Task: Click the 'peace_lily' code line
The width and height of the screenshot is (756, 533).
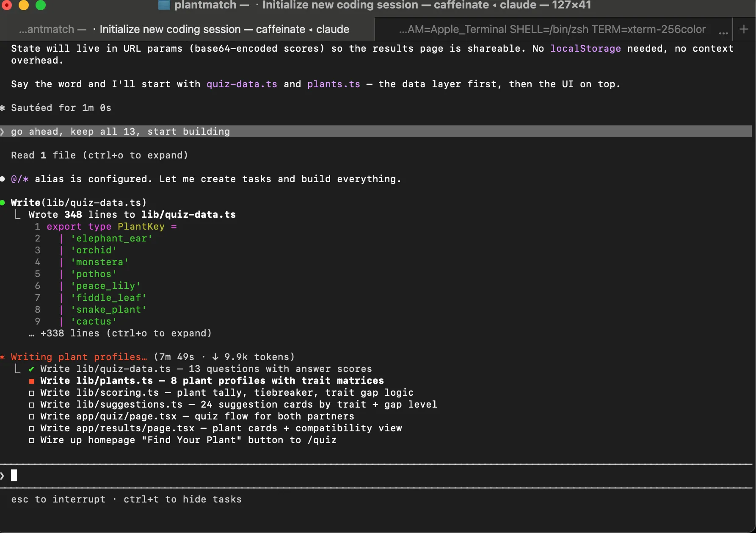Action: click(x=105, y=286)
